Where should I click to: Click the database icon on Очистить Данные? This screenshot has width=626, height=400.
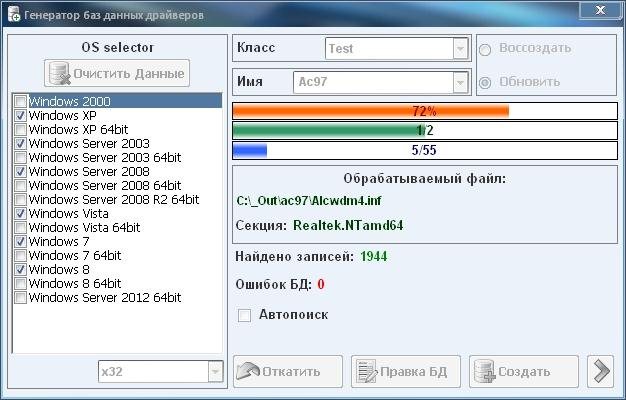click(60, 74)
